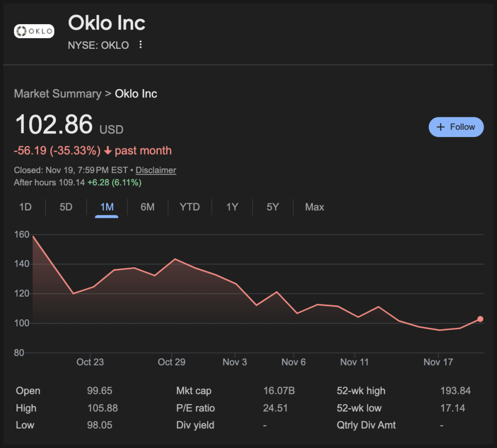
Task: Click the Mkt cap statistic label
Action: tap(193, 391)
